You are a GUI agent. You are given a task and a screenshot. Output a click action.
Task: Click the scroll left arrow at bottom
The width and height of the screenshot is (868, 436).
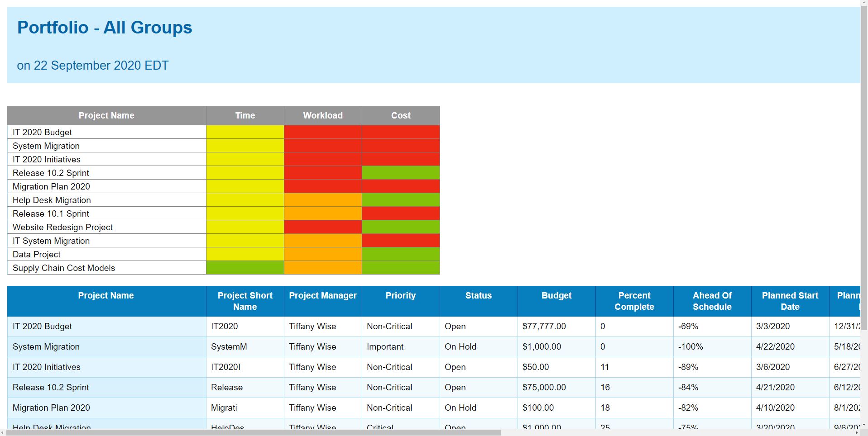(3, 433)
